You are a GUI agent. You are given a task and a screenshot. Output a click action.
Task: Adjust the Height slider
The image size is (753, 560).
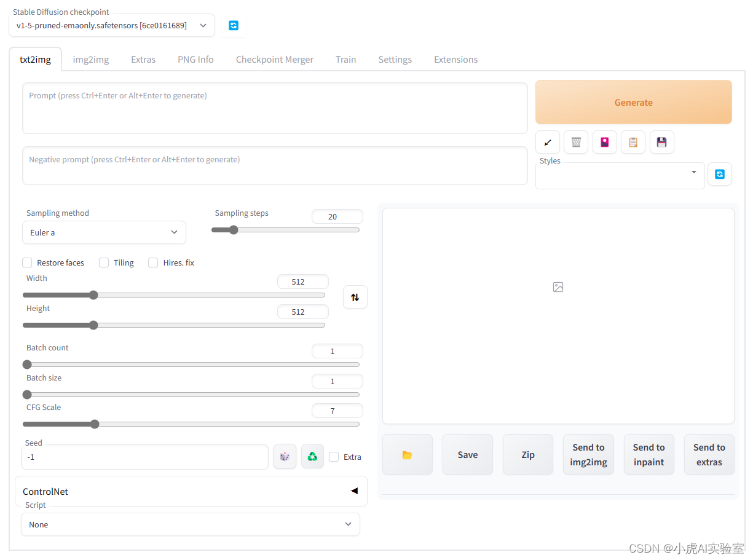tap(174, 325)
